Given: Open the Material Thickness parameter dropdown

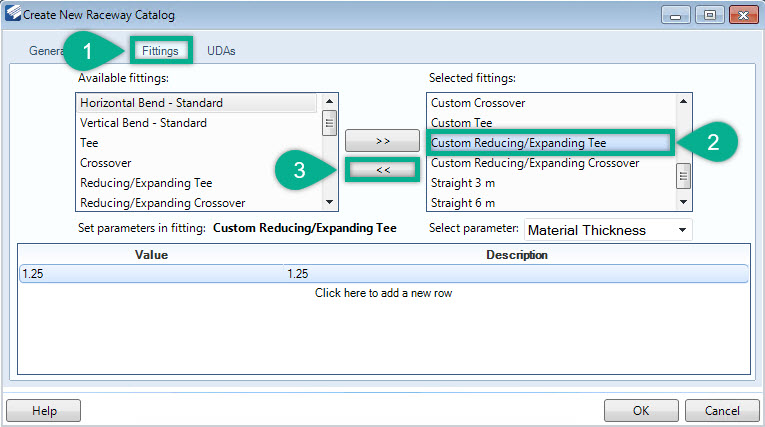Looking at the screenshot, I should coord(608,230).
